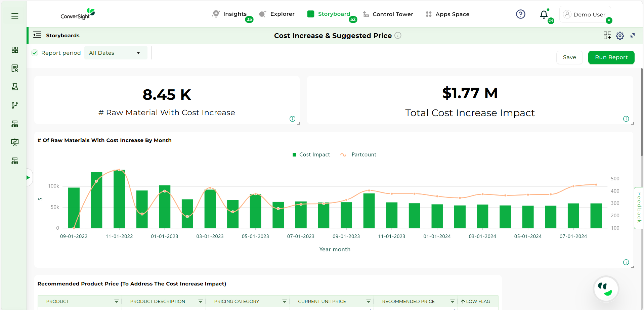644x310 pixels.
Task: Uncheck the Report period checkbox
Action: click(x=35, y=53)
